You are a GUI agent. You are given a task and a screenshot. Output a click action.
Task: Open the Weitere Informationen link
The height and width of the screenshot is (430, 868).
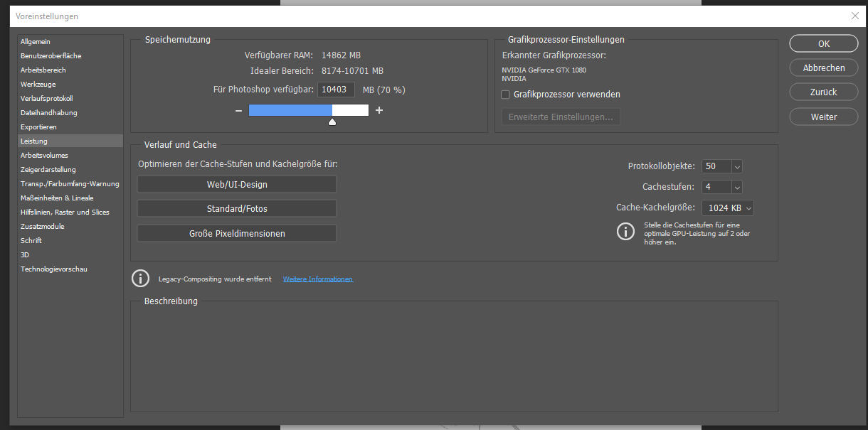317,279
